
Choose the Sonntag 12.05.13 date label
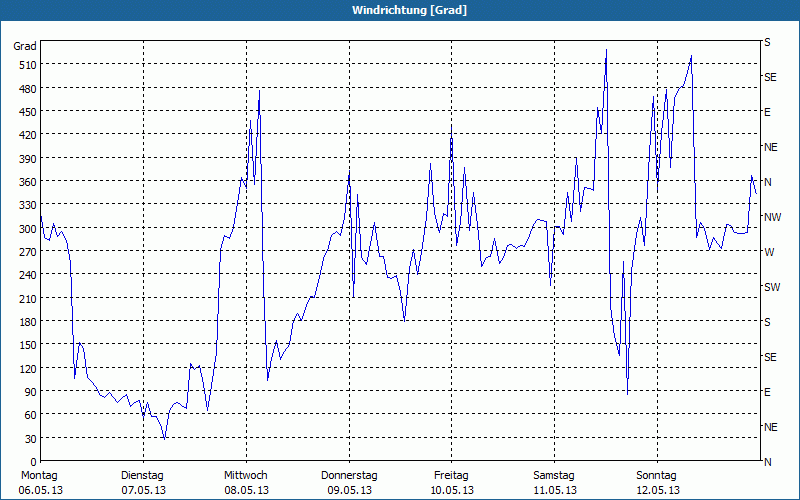coord(657,482)
